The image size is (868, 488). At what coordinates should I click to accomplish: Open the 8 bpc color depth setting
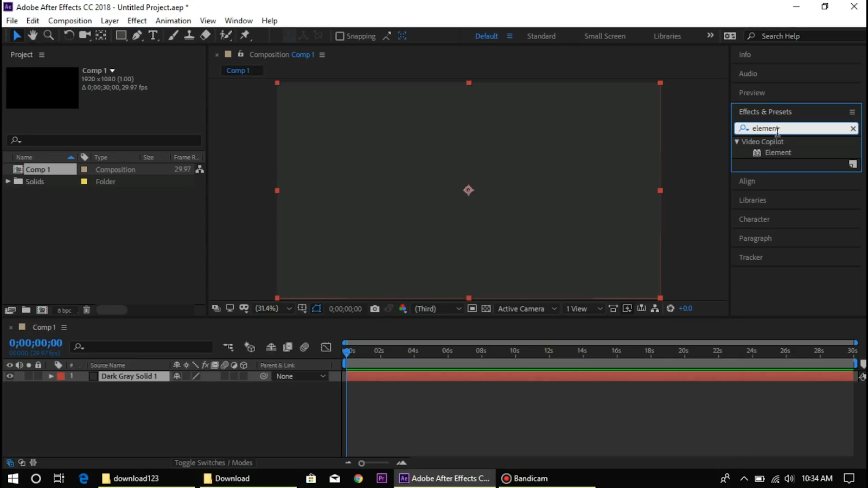pyautogui.click(x=64, y=311)
